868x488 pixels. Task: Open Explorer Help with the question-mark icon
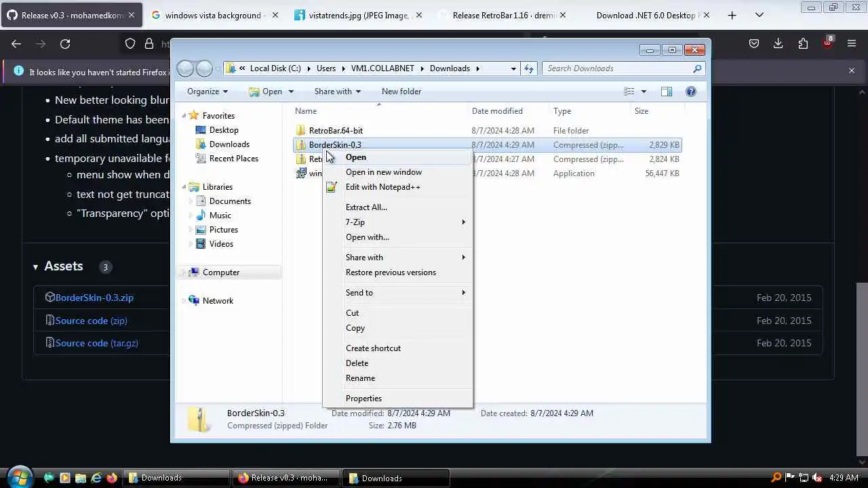pyautogui.click(x=690, y=91)
